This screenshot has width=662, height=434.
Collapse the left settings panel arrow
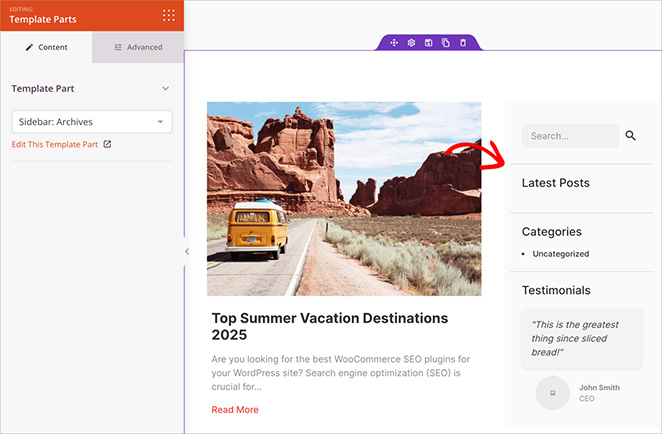pyautogui.click(x=186, y=252)
